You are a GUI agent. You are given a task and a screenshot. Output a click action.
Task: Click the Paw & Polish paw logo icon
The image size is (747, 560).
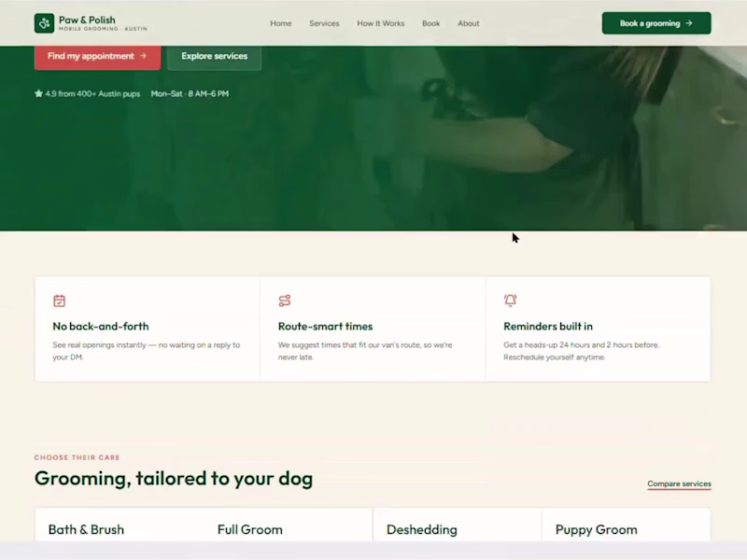(44, 23)
